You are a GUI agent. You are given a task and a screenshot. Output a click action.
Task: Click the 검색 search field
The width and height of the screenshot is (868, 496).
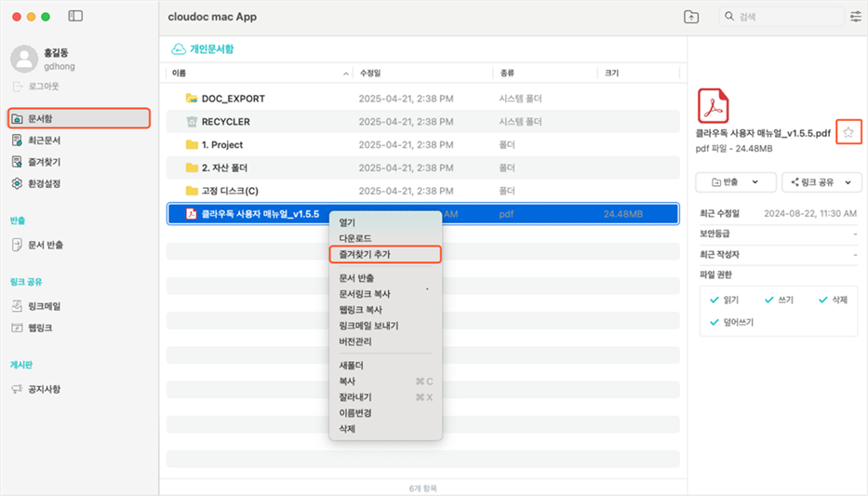point(786,17)
